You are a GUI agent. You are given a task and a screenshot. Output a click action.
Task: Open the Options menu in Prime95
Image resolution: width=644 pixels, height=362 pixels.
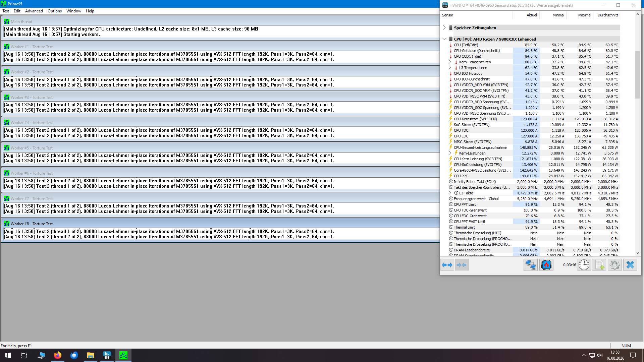[55, 11]
